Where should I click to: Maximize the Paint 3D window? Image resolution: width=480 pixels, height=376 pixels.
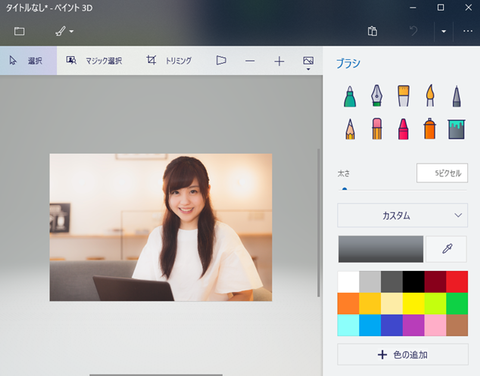pyautogui.click(x=441, y=8)
